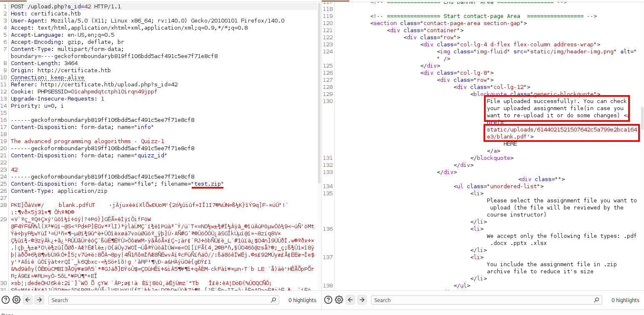The width and height of the screenshot is (644, 315).
Task: Go to next search match in request pane
Action: pyautogui.click(x=39, y=300)
